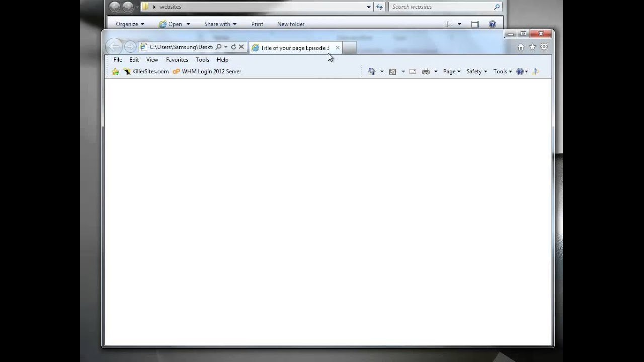Toggle the preview pane in websites Explorer window
644x362 pixels.
(x=475, y=24)
